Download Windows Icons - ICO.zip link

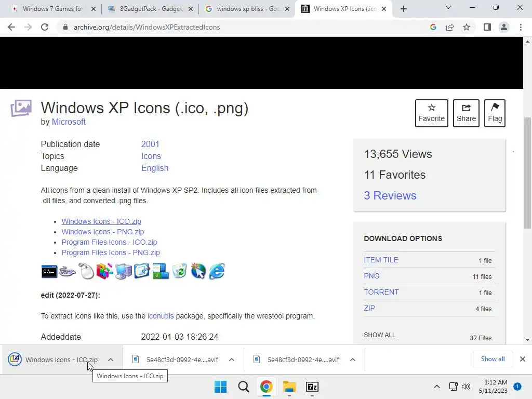(x=101, y=221)
